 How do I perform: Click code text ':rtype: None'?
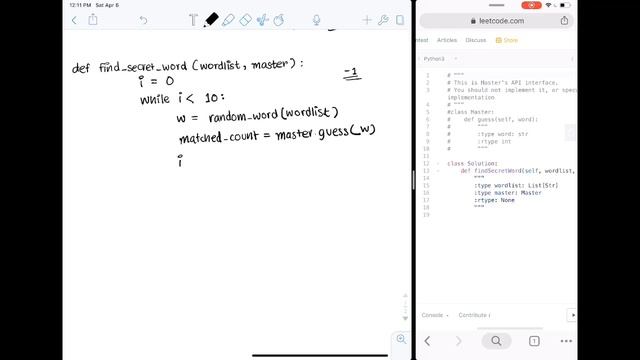[494, 200]
